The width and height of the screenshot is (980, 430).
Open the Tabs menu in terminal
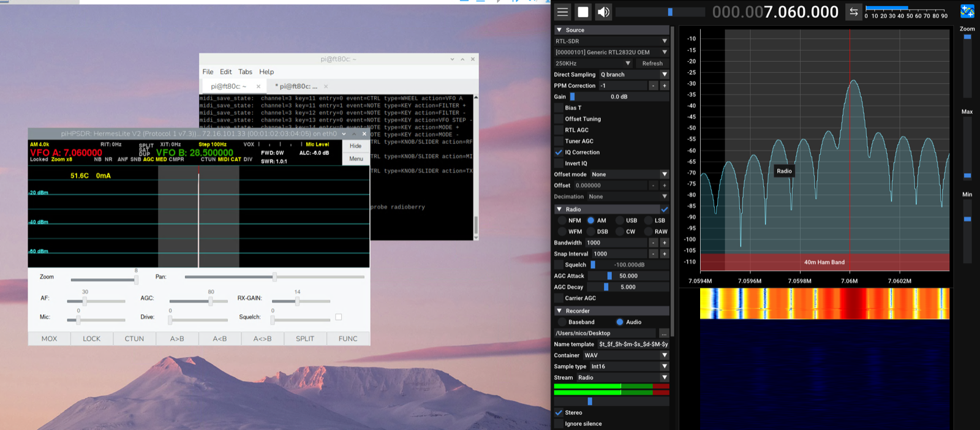245,72
